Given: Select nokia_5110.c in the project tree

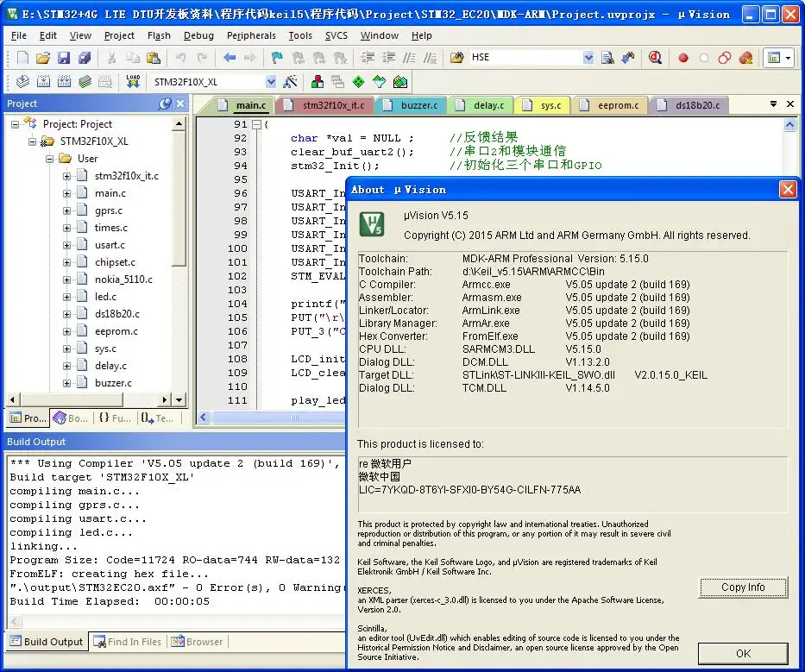Looking at the screenshot, I should click(x=123, y=279).
